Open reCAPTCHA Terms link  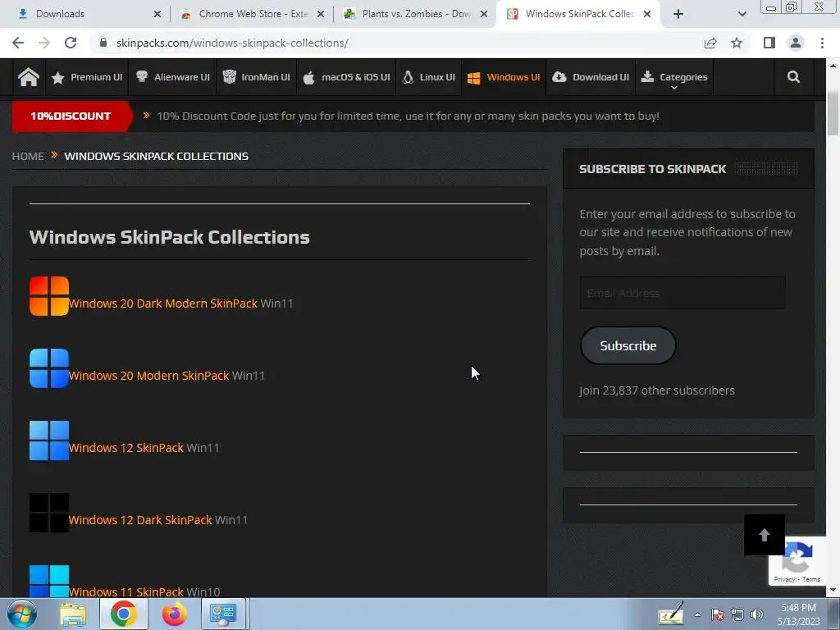coord(811,579)
